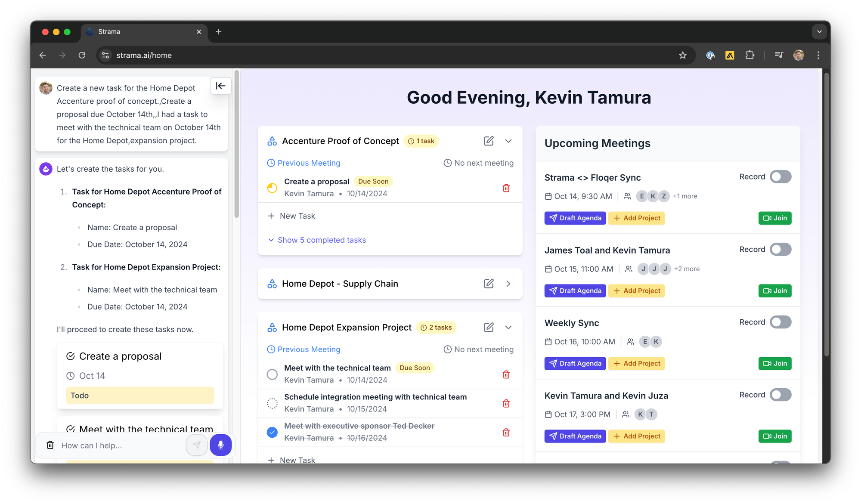Expand the Home Depot Supply Chain project
Viewport: 861px width, 504px height.
tap(508, 284)
